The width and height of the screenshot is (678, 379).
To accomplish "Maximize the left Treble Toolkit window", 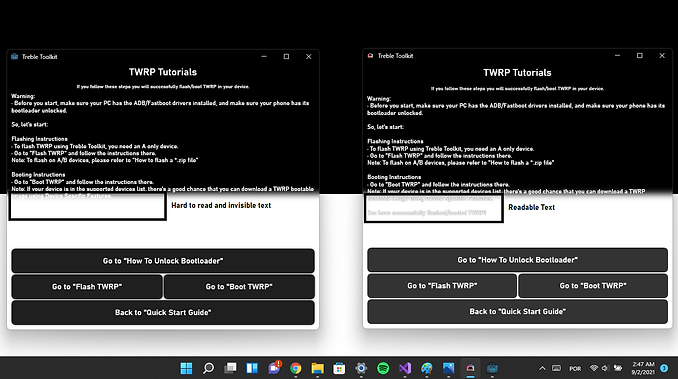I will pos(286,57).
